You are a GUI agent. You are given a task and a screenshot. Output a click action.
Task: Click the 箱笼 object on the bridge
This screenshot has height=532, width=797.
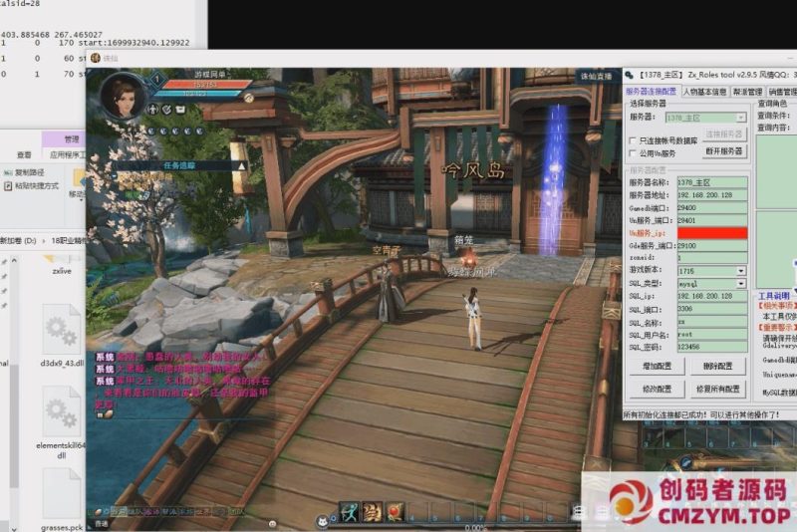click(x=466, y=258)
